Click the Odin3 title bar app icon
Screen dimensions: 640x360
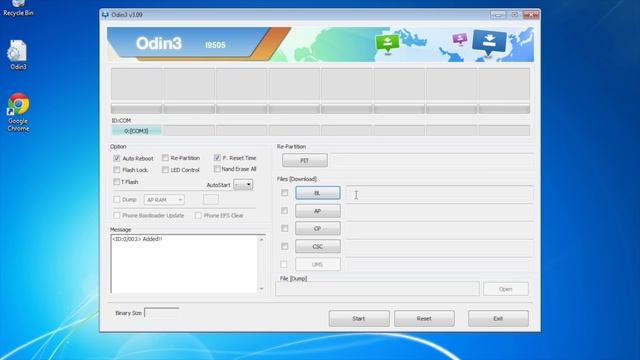click(x=105, y=15)
